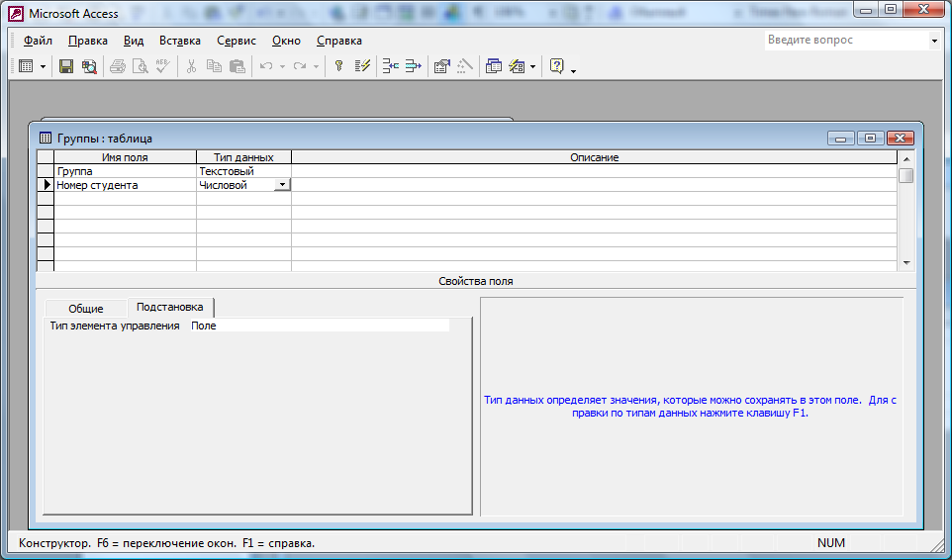The height and width of the screenshot is (560, 952).
Task: Click the Copy icon
Action: (214, 66)
